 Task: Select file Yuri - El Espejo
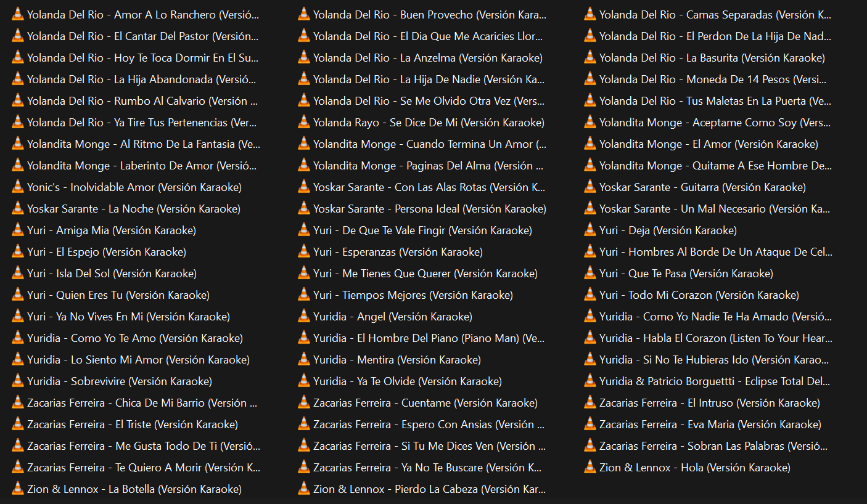99,251
